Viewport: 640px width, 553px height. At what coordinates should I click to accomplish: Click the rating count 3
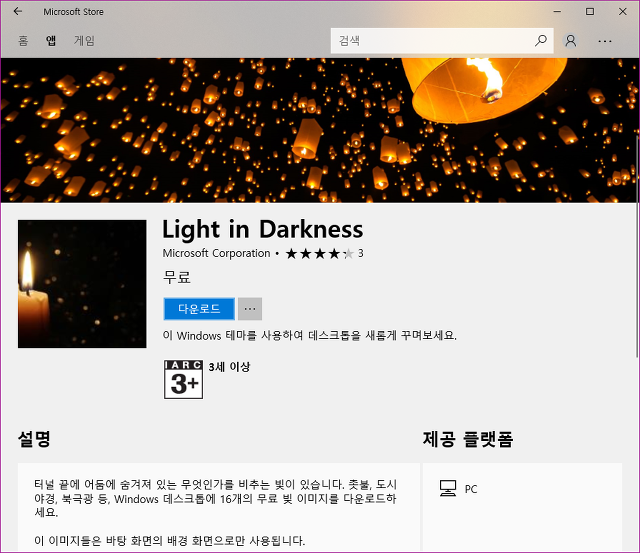coord(360,253)
